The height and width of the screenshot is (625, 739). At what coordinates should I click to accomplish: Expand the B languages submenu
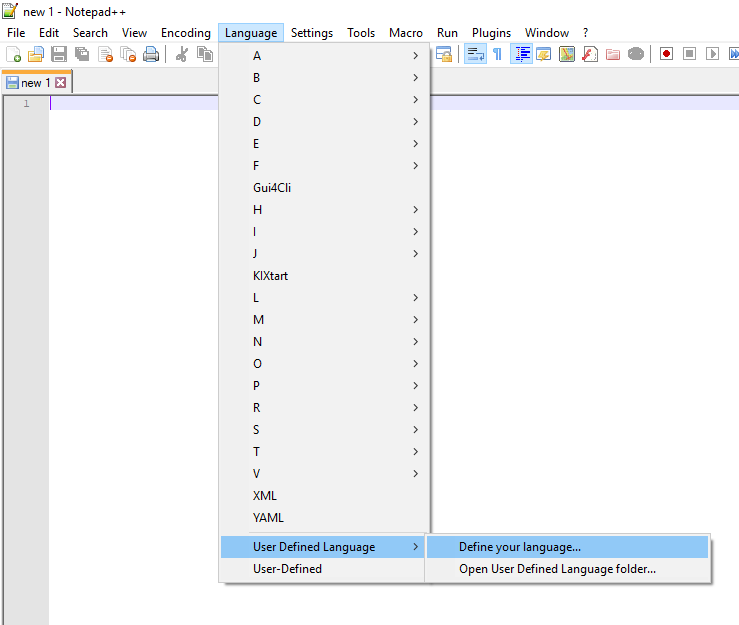click(325, 78)
